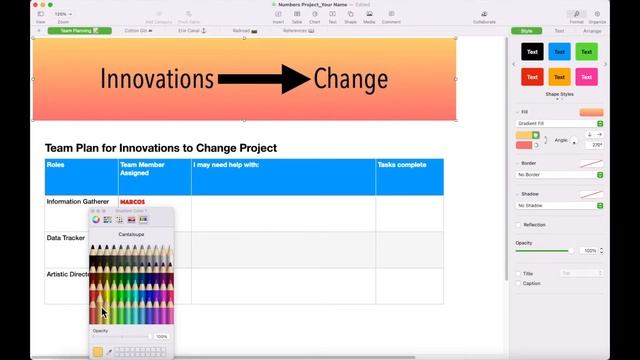640x360 pixels.
Task: Select the Pencils picker mode
Action: coord(143,220)
